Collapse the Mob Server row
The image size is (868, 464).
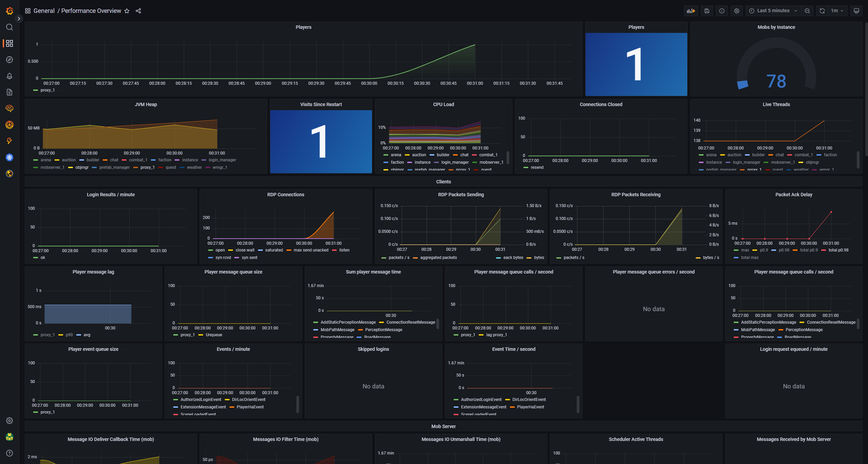click(443, 426)
